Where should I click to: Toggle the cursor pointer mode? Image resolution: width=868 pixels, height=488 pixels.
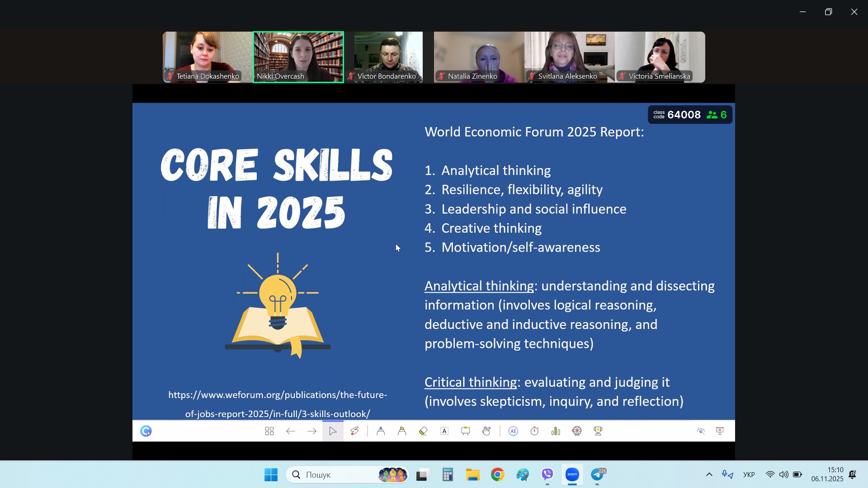333,432
